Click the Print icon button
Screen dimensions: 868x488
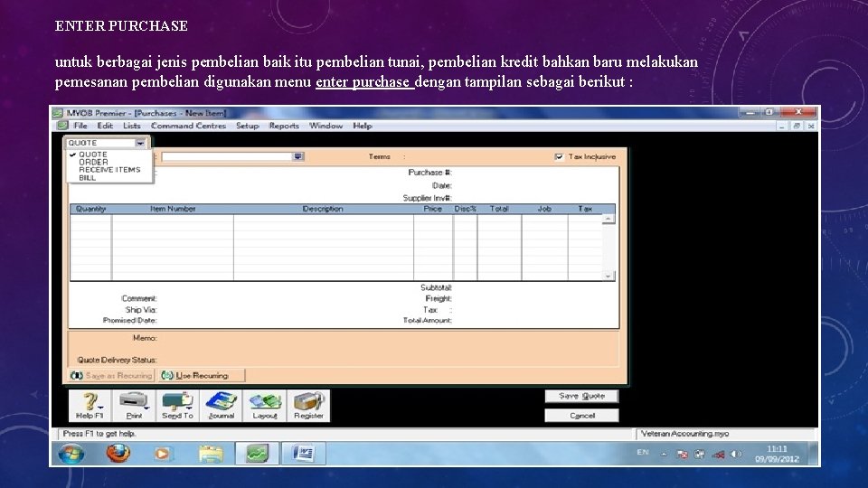pos(134,406)
